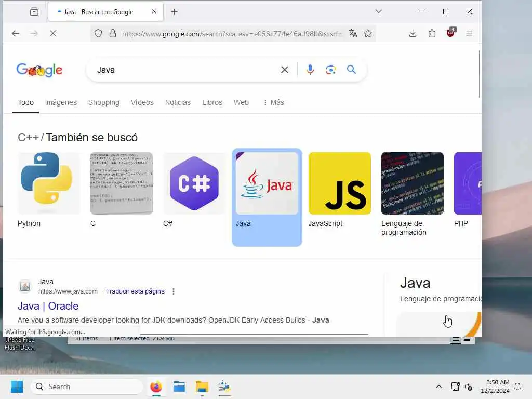Image resolution: width=532 pixels, height=399 pixels.
Task: Open Google Lens image search
Action: [331, 70]
